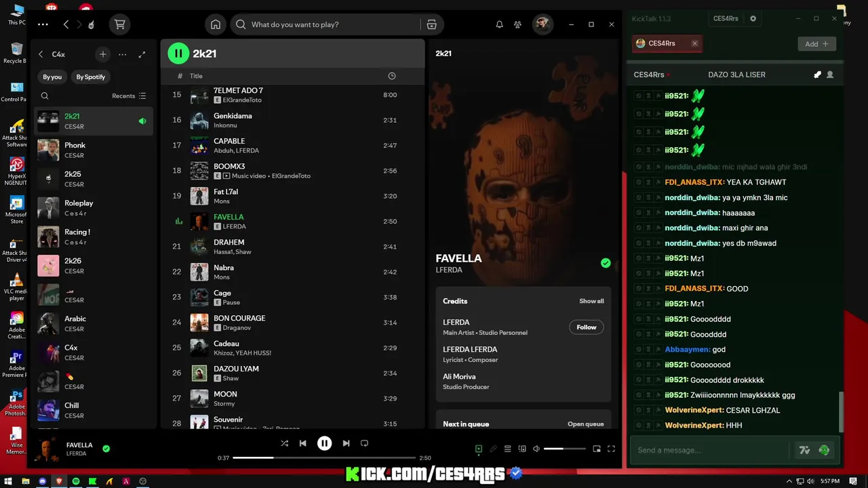Open Spotify from the taskbar
The width and height of the screenshot is (868, 488).
click(76, 481)
